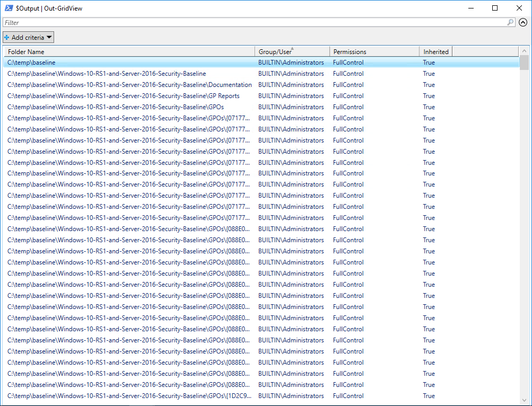Click the scrollbar up arrow

524,51
